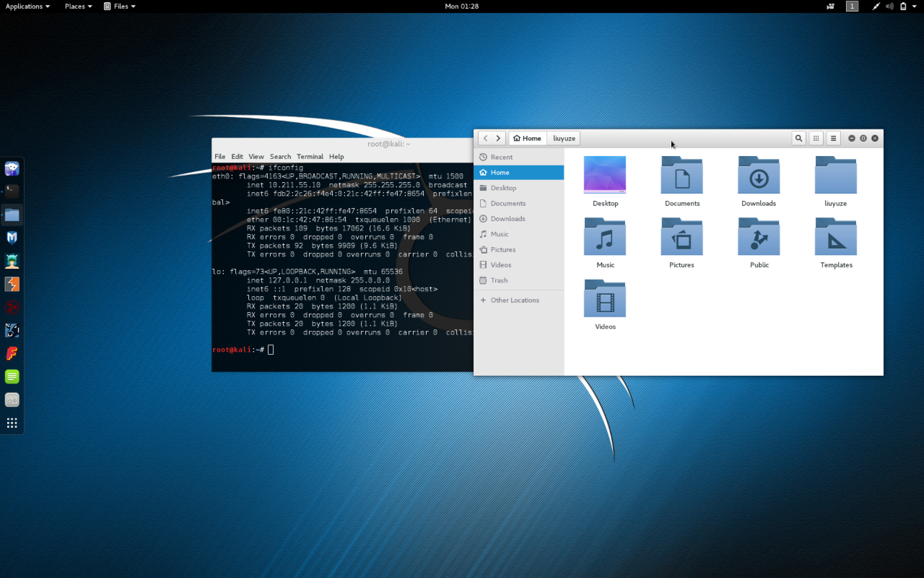924x578 pixels.
Task: Go forward in Files navigation
Action: [x=498, y=138]
